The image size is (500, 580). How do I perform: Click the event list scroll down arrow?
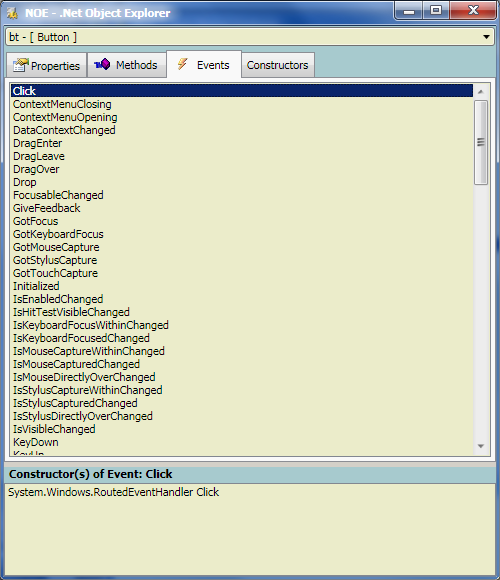pyautogui.click(x=481, y=446)
